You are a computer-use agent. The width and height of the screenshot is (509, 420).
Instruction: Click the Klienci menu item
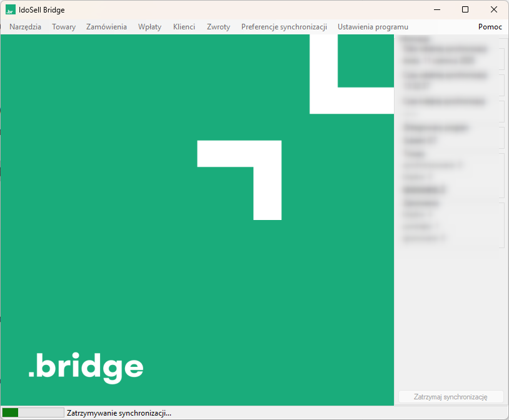pyautogui.click(x=184, y=27)
